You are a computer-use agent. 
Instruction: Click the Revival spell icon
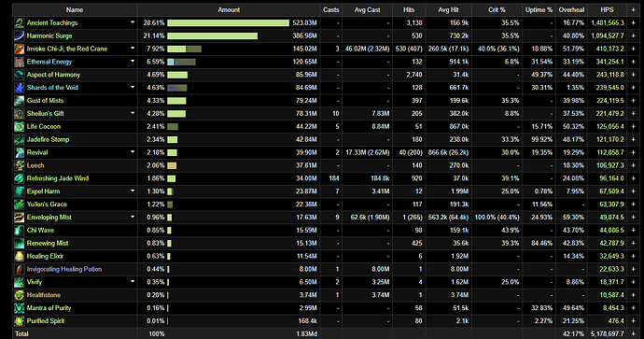pos(20,152)
